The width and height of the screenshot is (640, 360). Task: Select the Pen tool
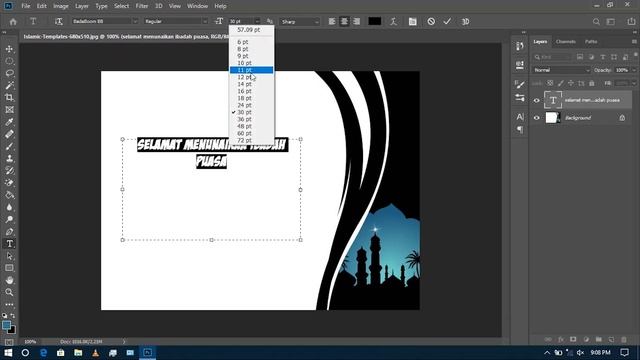click(9, 231)
